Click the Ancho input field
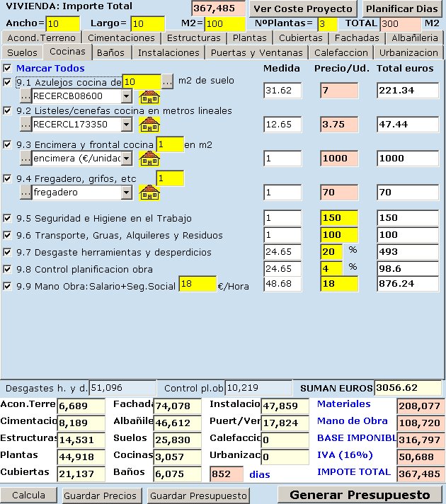 pyautogui.click(x=63, y=24)
